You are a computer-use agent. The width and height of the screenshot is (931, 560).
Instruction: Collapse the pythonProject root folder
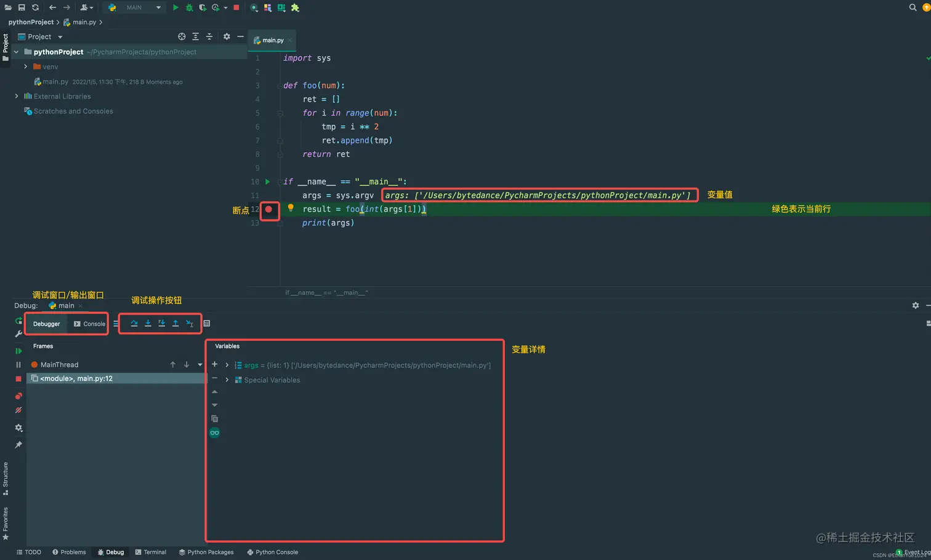point(16,52)
